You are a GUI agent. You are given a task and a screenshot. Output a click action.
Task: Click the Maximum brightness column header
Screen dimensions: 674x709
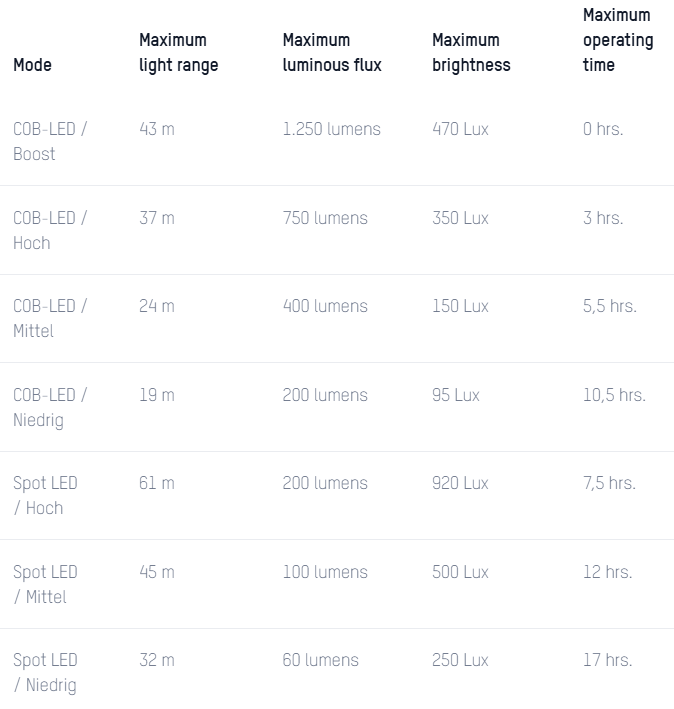471,52
